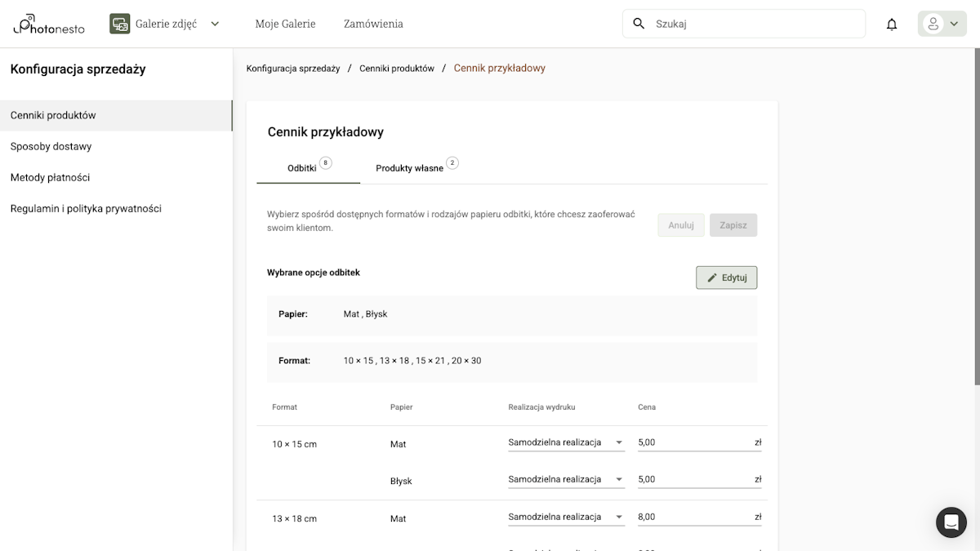
Task: Go to Zamówienia page
Action: point(373,24)
